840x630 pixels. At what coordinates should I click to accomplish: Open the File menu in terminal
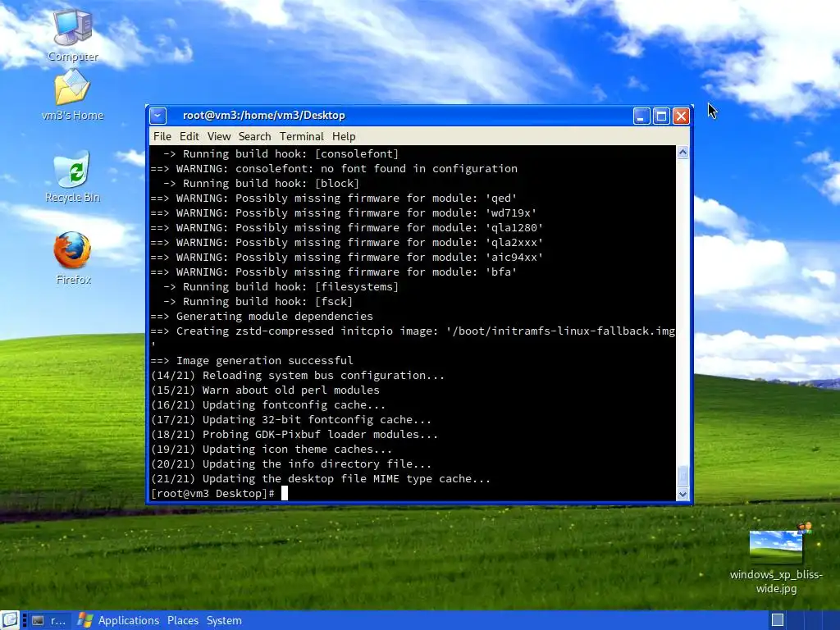pyautogui.click(x=162, y=137)
